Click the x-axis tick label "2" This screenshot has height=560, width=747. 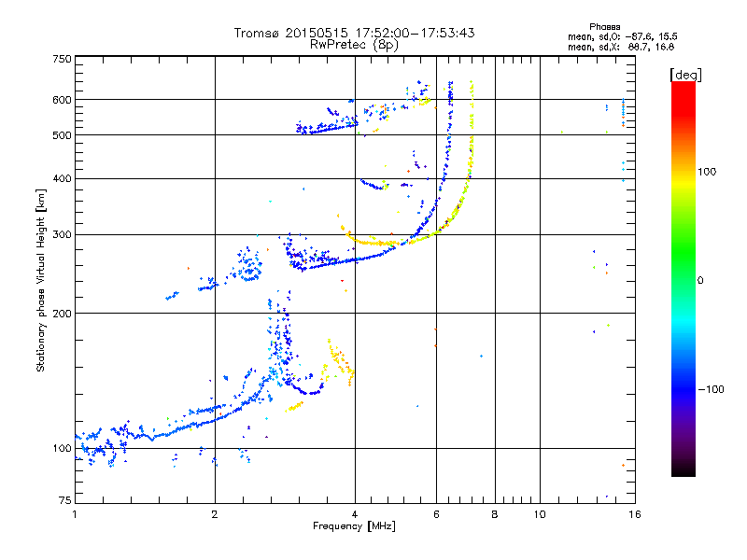click(x=215, y=514)
